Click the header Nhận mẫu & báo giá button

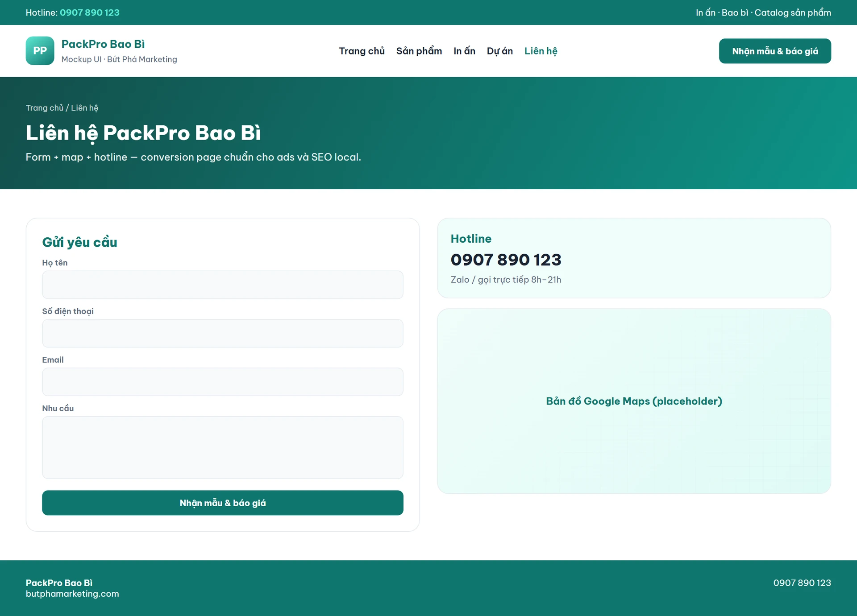(x=775, y=51)
